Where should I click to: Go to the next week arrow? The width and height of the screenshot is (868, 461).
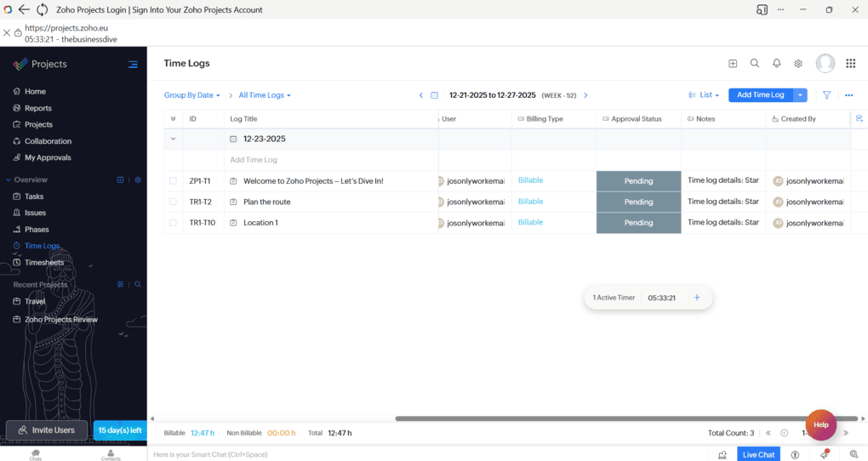[x=585, y=95]
